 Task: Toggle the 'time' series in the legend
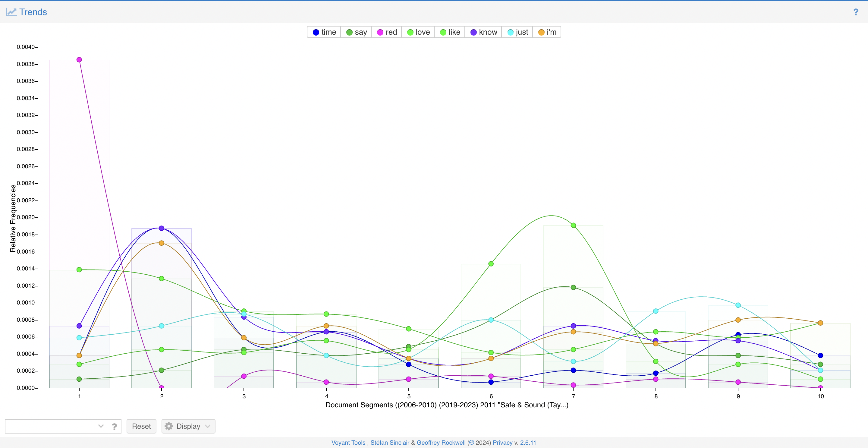(x=324, y=32)
